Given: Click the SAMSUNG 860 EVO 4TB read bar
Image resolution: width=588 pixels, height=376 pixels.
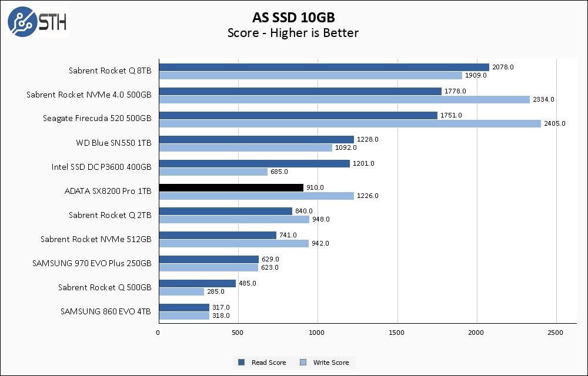Looking at the screenshot, I should tap(185, 307).
